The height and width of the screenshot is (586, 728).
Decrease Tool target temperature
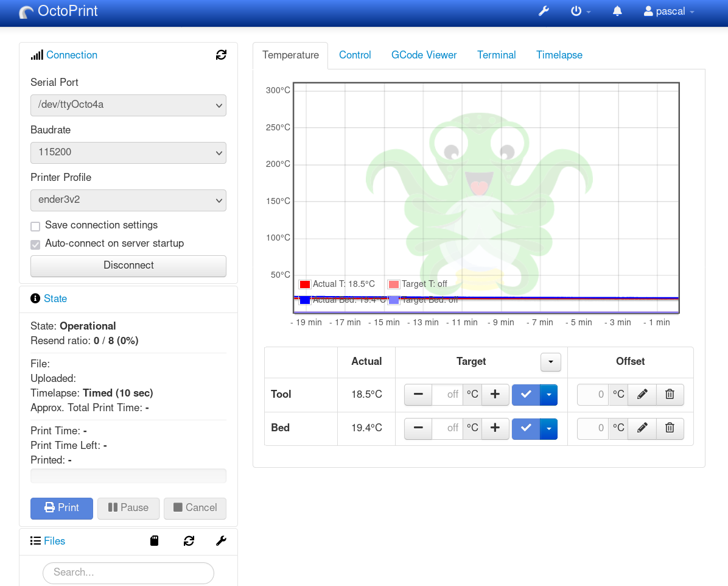418,395
